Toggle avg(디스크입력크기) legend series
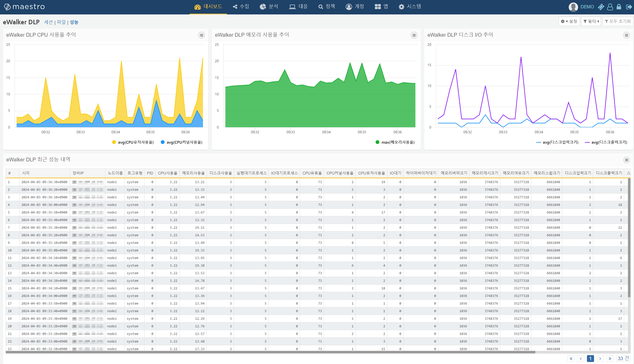634x364 pixels. (x=557, y=142)
